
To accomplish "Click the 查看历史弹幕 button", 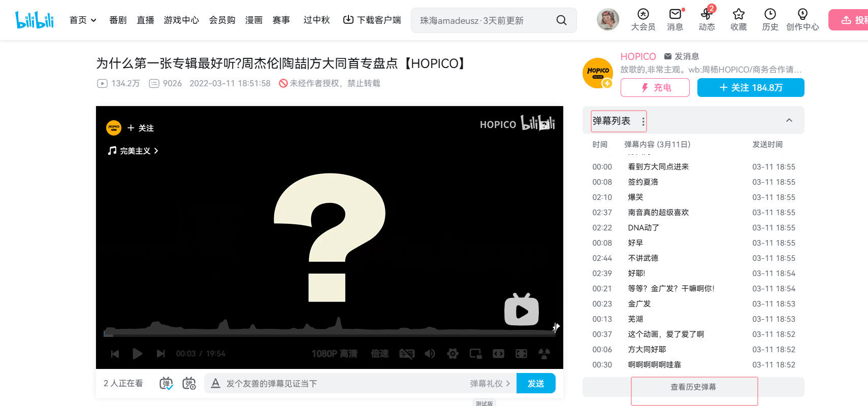I will pos(693,387).
